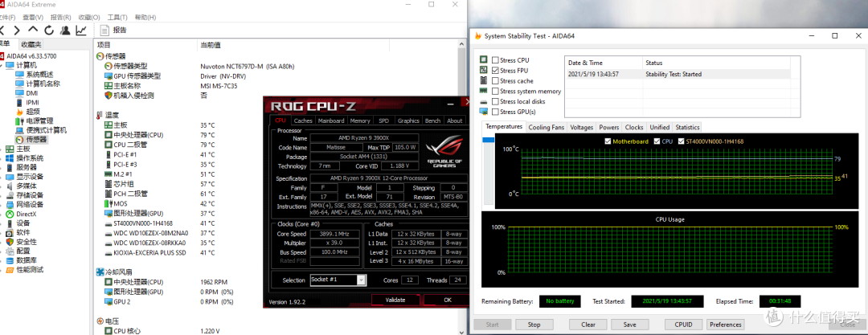Open the Bench tab in CPU-Z
The width and height of the screenshot is (868, 335).
[433, 121]
